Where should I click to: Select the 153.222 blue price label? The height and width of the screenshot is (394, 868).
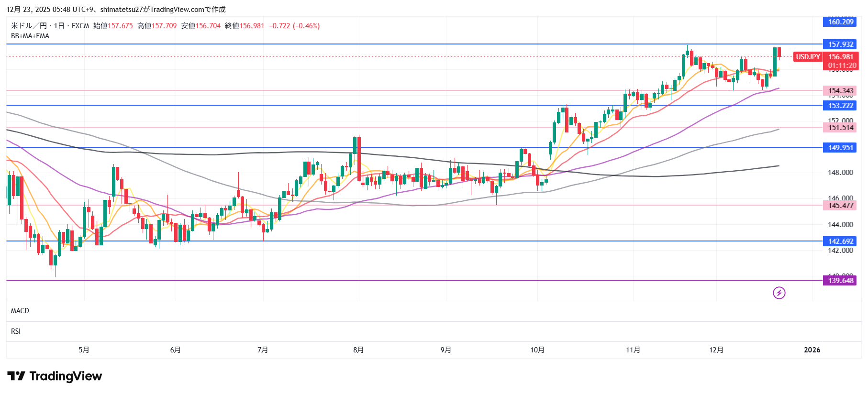(x=841, y=106)
